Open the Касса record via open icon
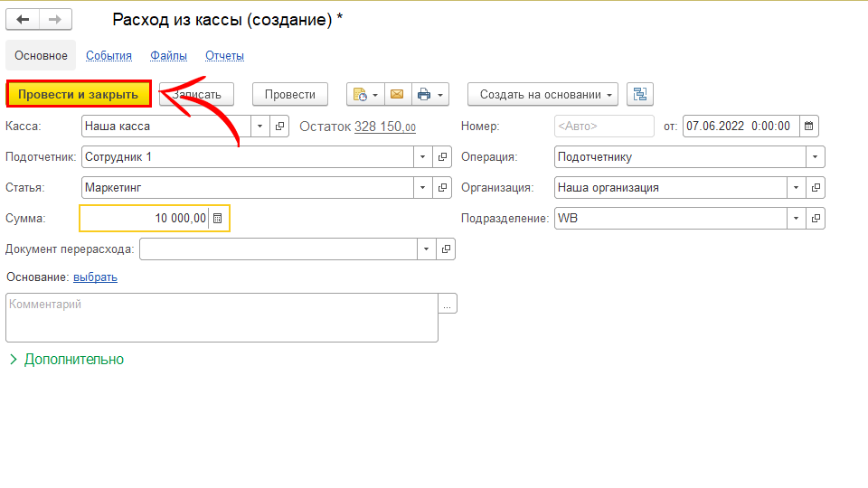Image resolution: width=868 pixels, height=488 pixels. point(279,127)
